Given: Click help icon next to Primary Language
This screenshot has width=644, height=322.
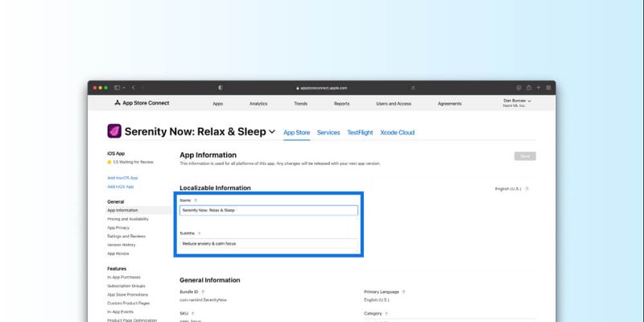Looking at the screenshot, I should pos(403,291).
